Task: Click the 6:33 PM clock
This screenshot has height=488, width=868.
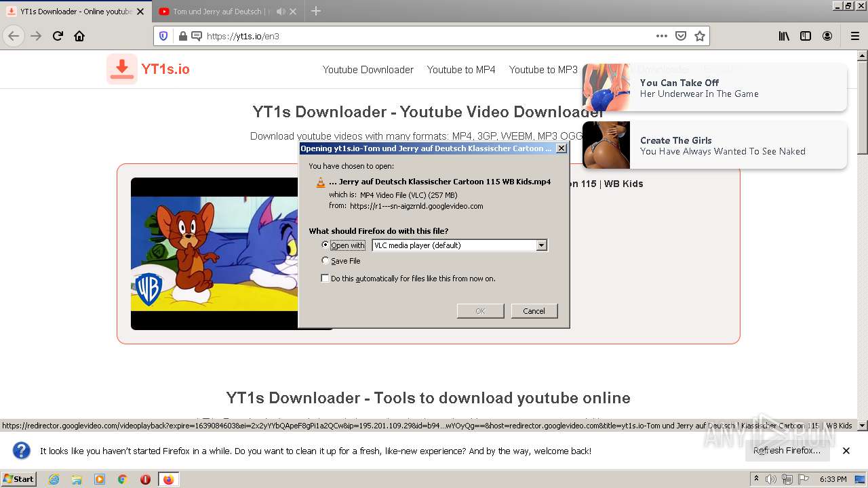Action: pyautogui.click(x=833, y=479)
